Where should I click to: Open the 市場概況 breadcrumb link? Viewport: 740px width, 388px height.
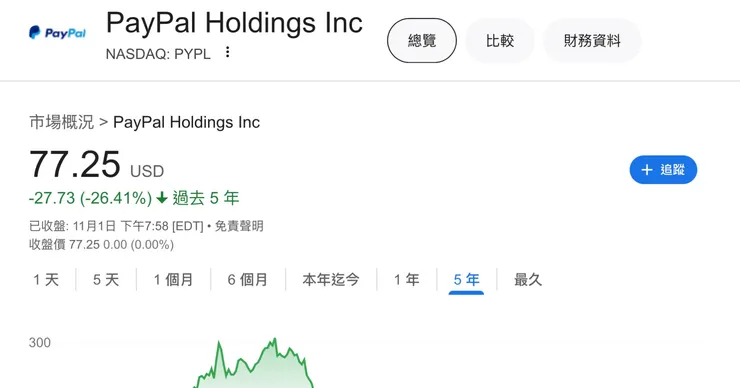[62, 122]
